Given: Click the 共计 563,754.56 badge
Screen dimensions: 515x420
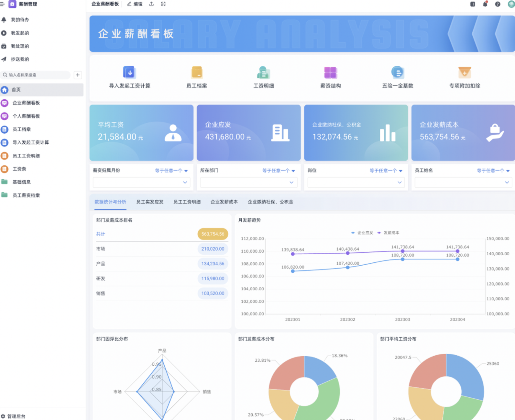Looking at the screenshot, I should click(213, 234).
